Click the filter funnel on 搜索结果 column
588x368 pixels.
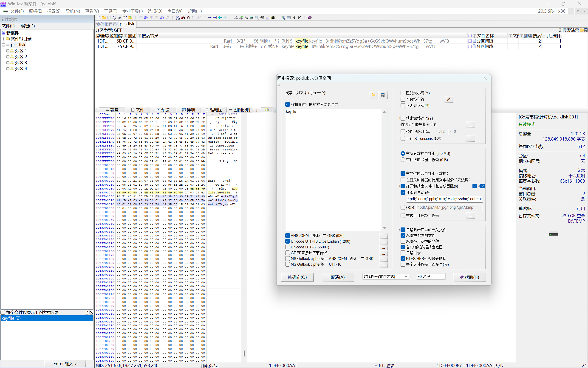tap(139, 36)
